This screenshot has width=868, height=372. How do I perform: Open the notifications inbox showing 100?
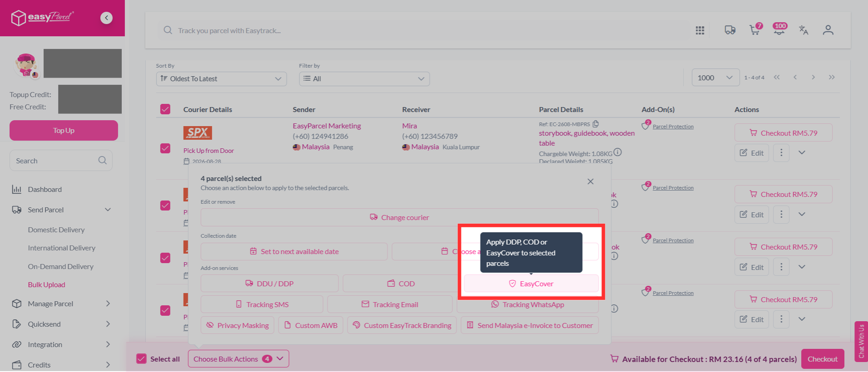click(x=779, y=29)
